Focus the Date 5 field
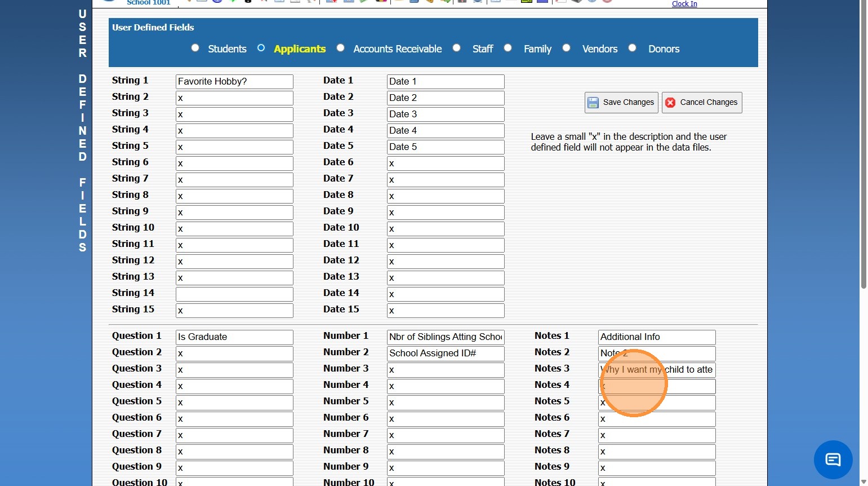Image resolution: width=868 pixels, height=486 pixels. pos(446,147)
